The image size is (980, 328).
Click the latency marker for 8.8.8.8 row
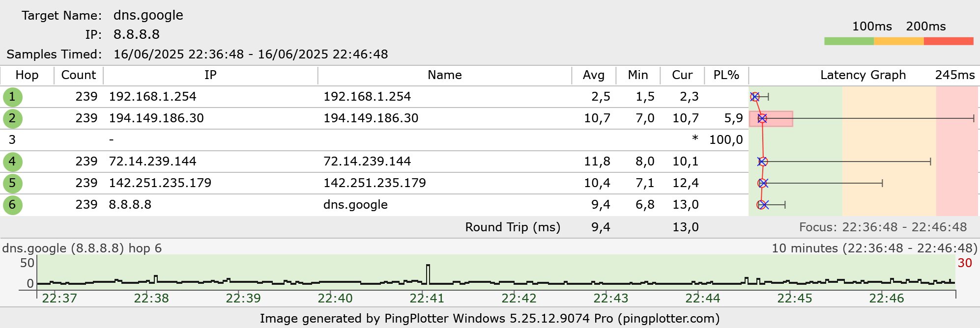763,205
